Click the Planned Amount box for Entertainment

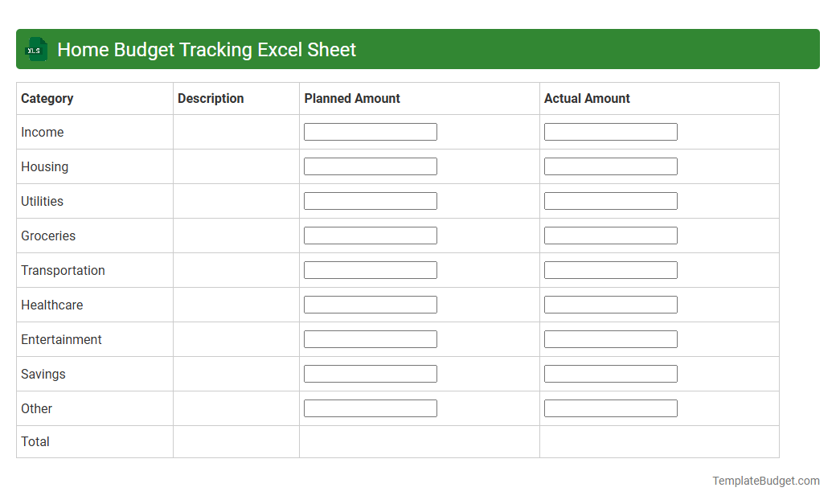point(370,338)
